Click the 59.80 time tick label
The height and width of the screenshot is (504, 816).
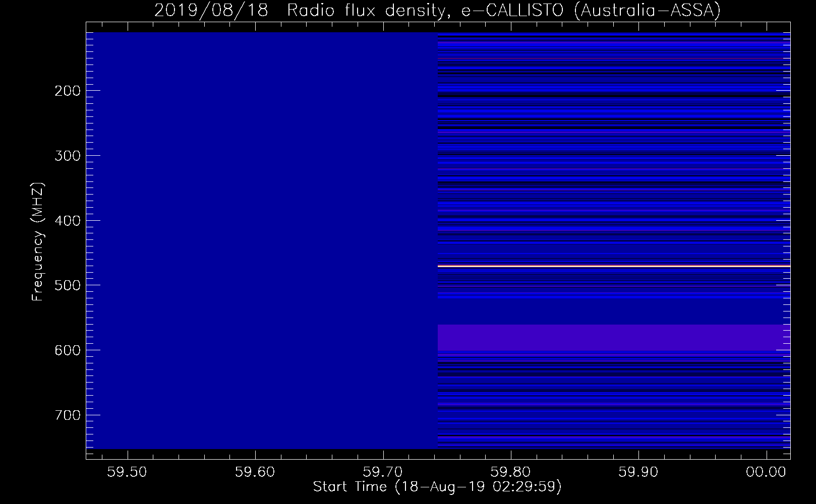click(511, 472)
